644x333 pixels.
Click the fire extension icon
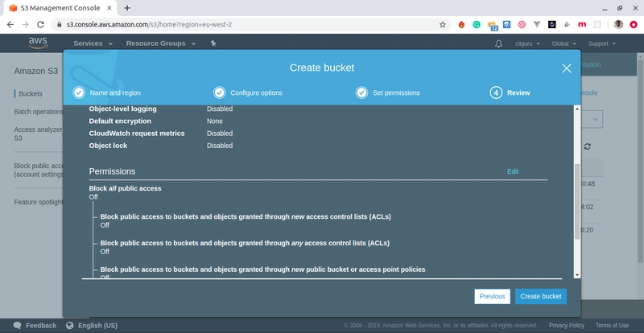click(x=461, y=25)
